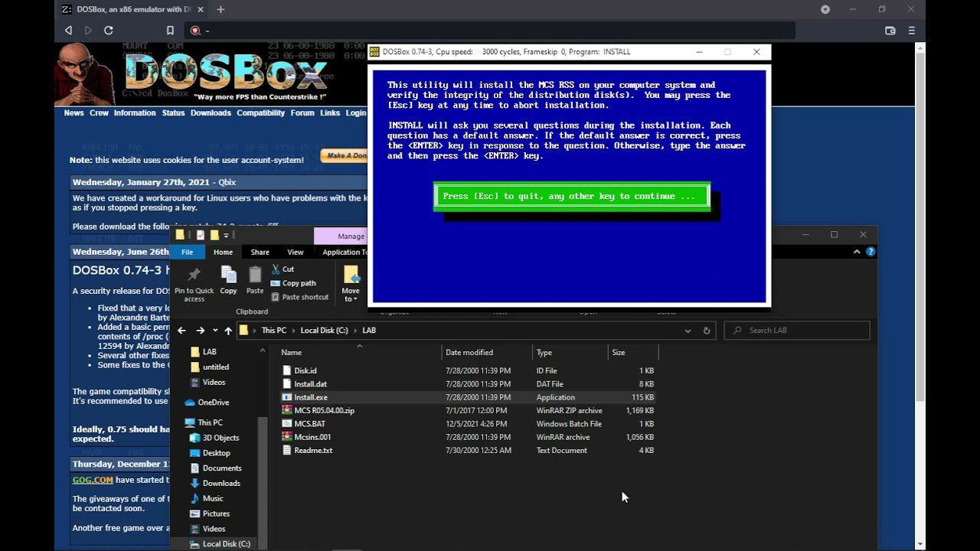Viewport: 980px width, 551px height.
Task: Open the News link on DOSBox site
Action: tap(74, 112)
